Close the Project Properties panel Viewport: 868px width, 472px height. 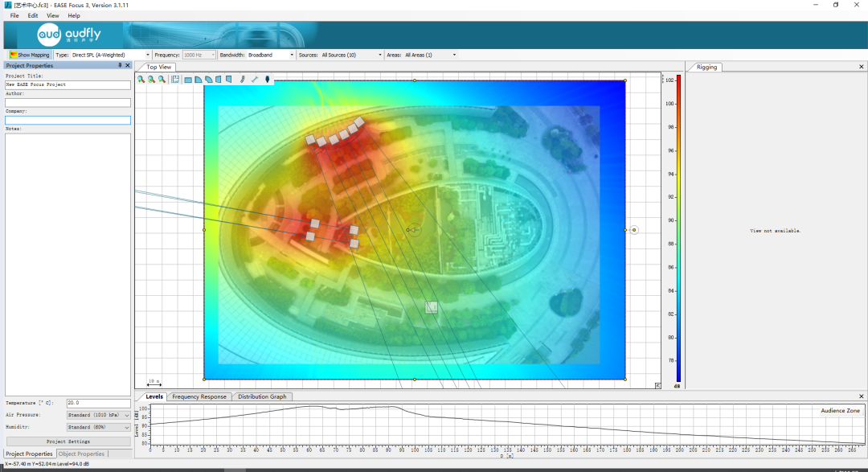click(127, 65)
